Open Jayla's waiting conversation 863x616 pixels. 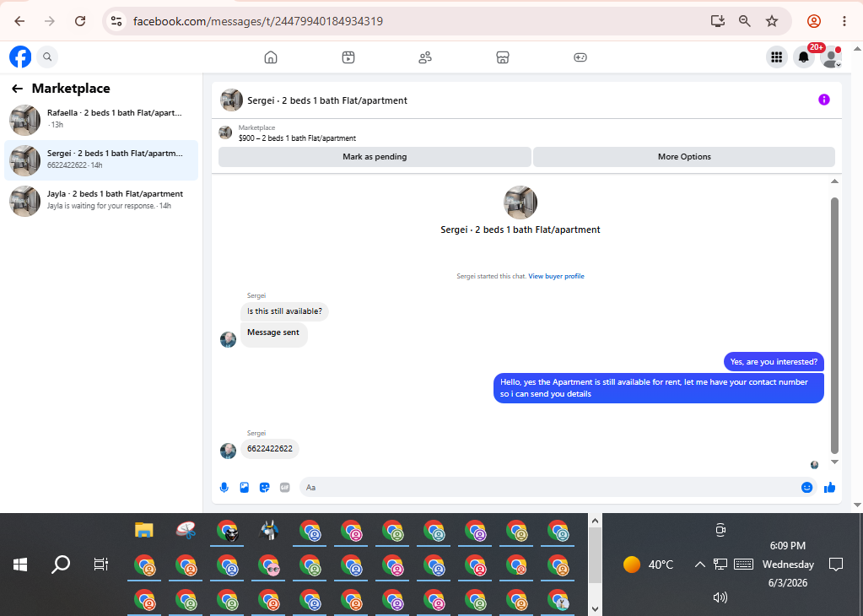[x=101, y=200]
